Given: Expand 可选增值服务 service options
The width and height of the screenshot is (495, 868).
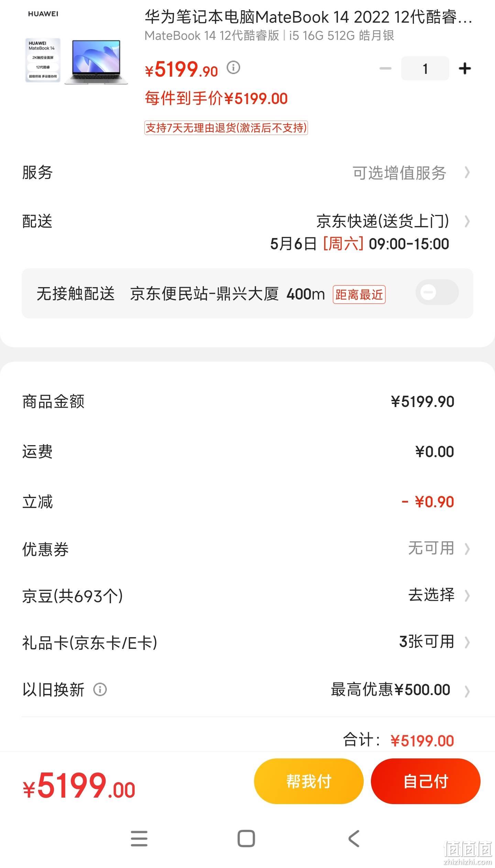Looking at the screenshot, I should (x=411, y=172).
